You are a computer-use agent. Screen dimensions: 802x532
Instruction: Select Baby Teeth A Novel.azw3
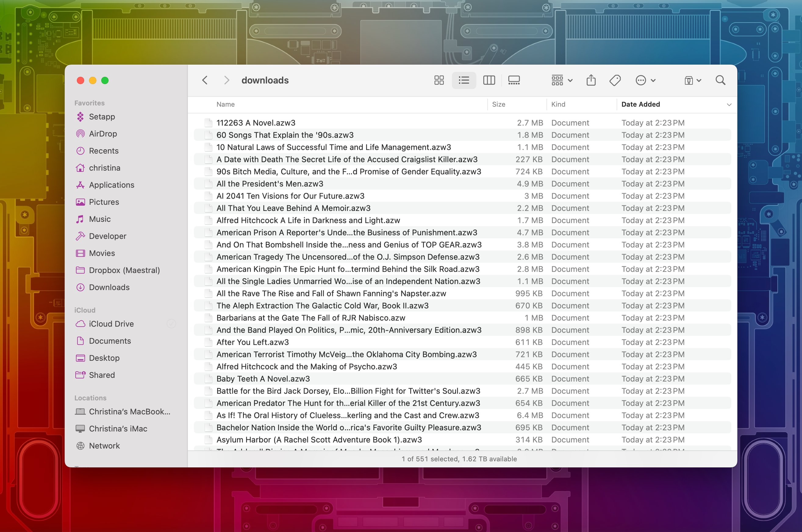pyautogui.click(x=463, y=379)
